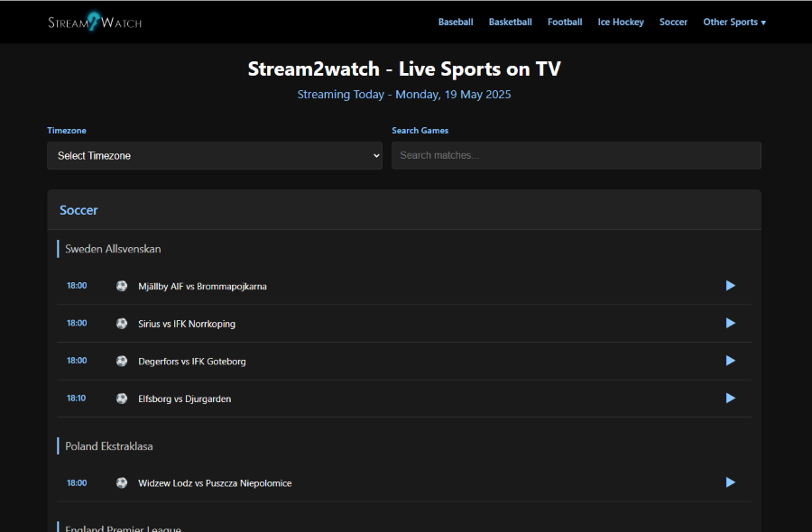This screenshot has height=532, width=812.
Task: Click the Streaming Today date subtitle
Action: pos(404,94)
